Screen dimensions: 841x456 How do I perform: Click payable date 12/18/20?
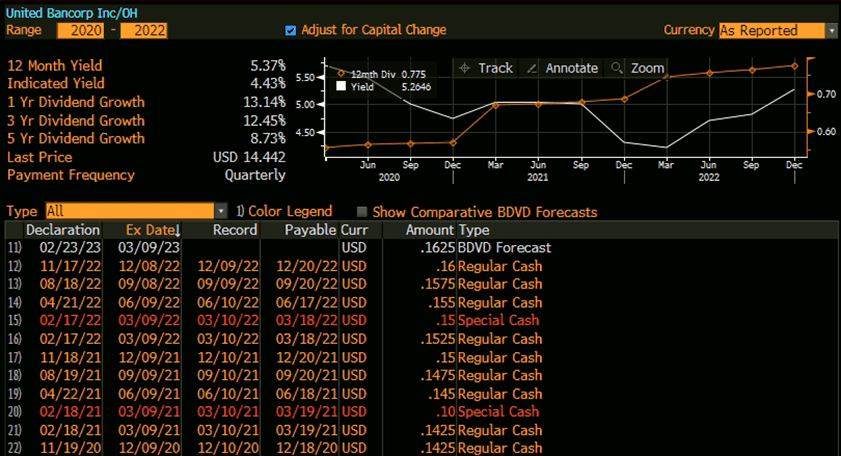[307, 447]
